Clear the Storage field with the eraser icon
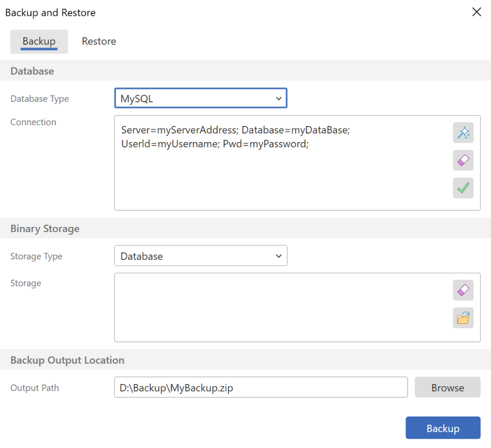This screenshot has width=491, height=448. (x=463, y=290)
